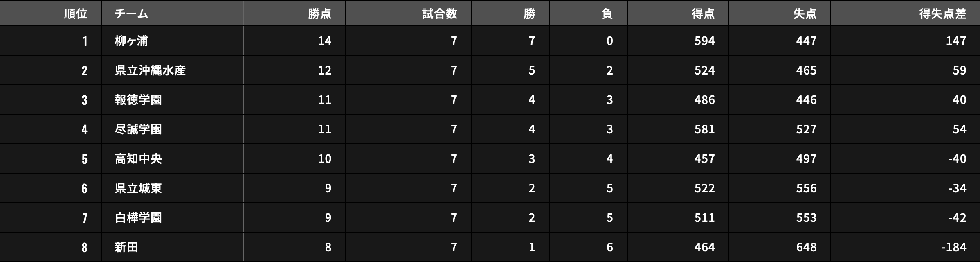
Task: Sort by the 得失点差 column header
Action: 942,14
